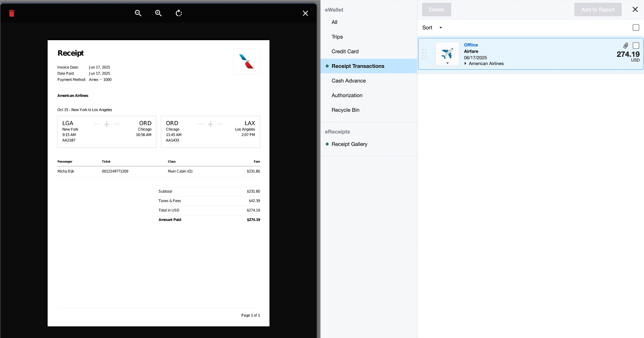Switch to Receipt Gallery

click(349, 144)
